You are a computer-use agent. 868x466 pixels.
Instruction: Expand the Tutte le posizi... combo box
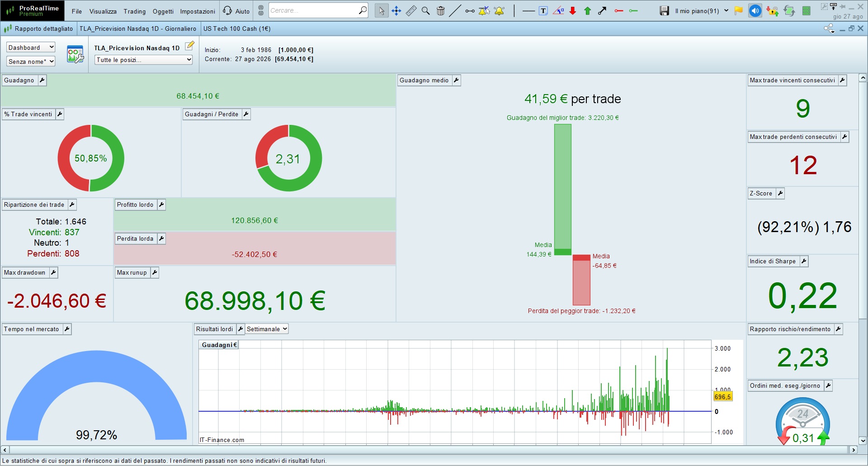144,60
